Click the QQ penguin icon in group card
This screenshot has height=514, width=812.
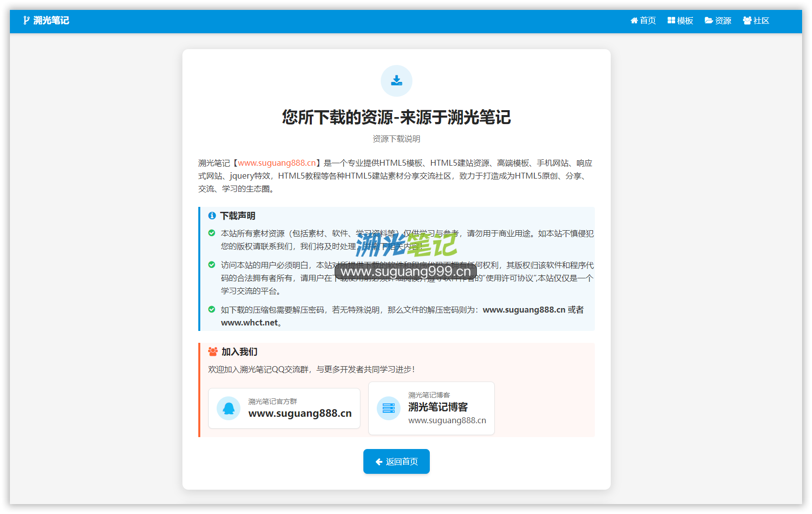point(229,408)
